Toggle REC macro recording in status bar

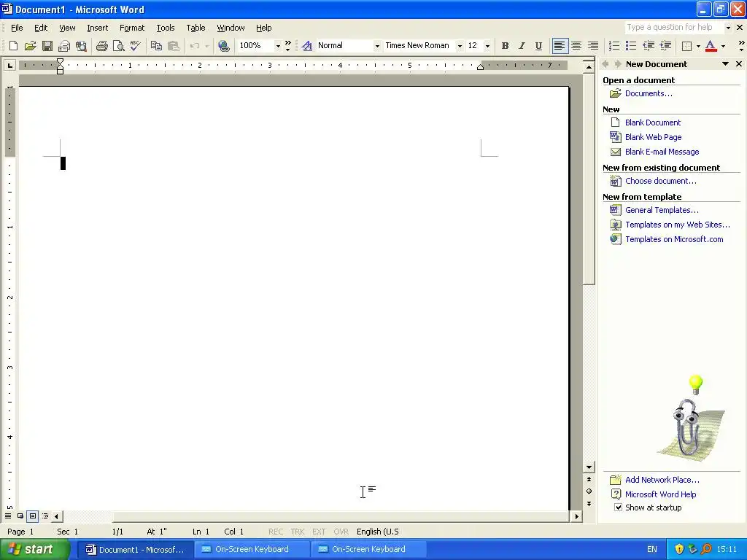pos(275,532)
